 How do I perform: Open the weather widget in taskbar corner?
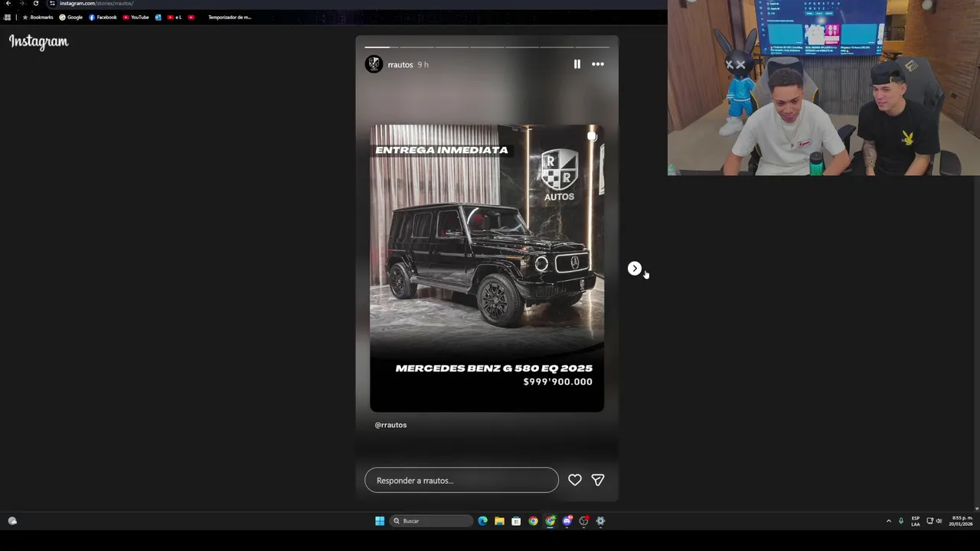(x=12, y=521)
